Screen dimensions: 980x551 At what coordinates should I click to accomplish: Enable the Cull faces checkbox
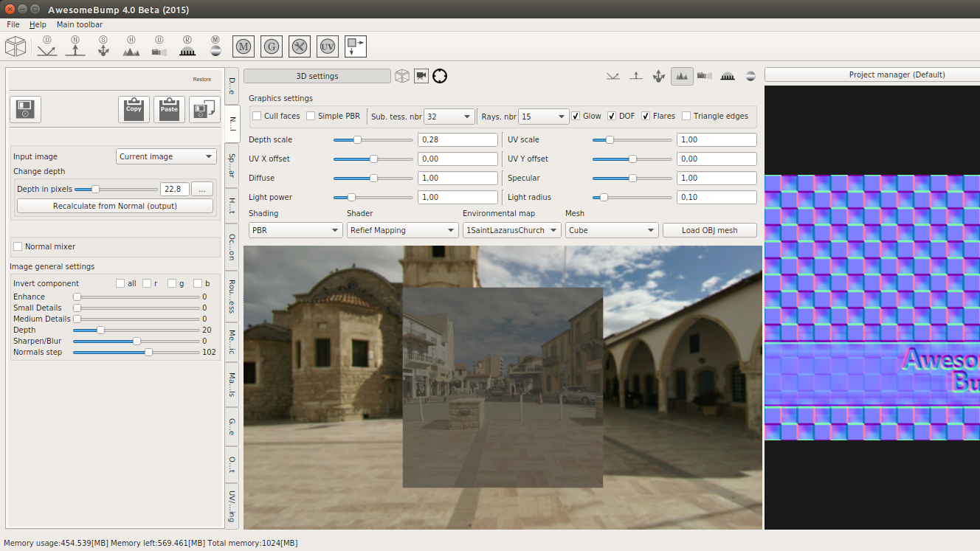pos(257,116)
